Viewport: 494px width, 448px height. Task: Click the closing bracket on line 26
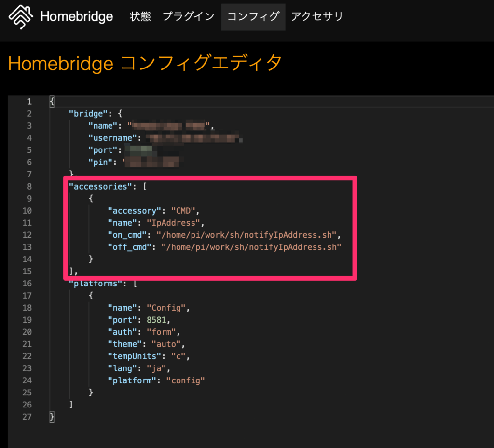tap(71, 405)
